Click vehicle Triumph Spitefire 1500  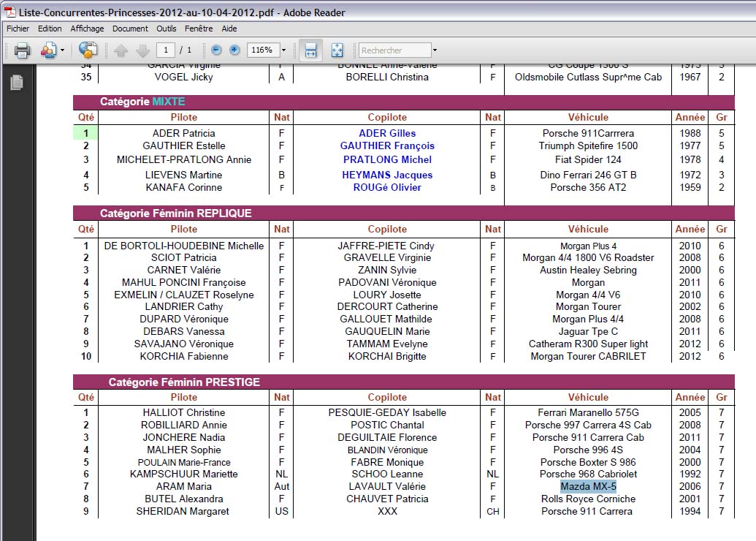click(588, 145)
